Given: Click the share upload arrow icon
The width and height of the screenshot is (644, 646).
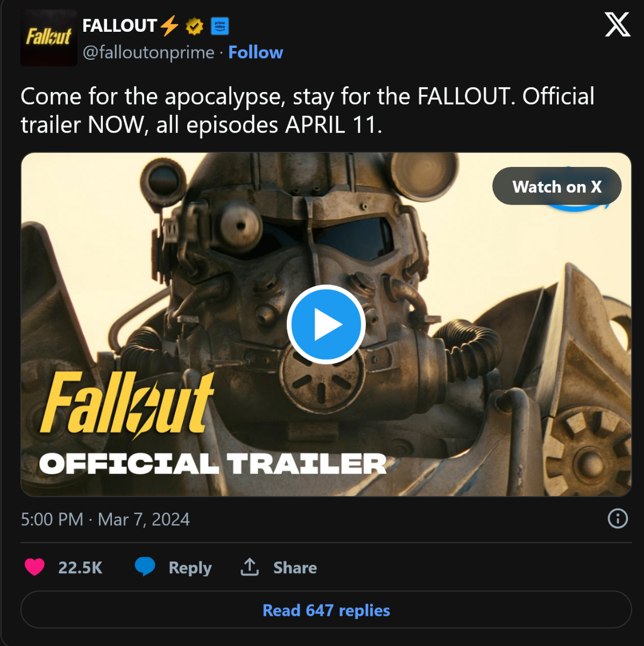Looking at the screenshot, I should (250, 567).
